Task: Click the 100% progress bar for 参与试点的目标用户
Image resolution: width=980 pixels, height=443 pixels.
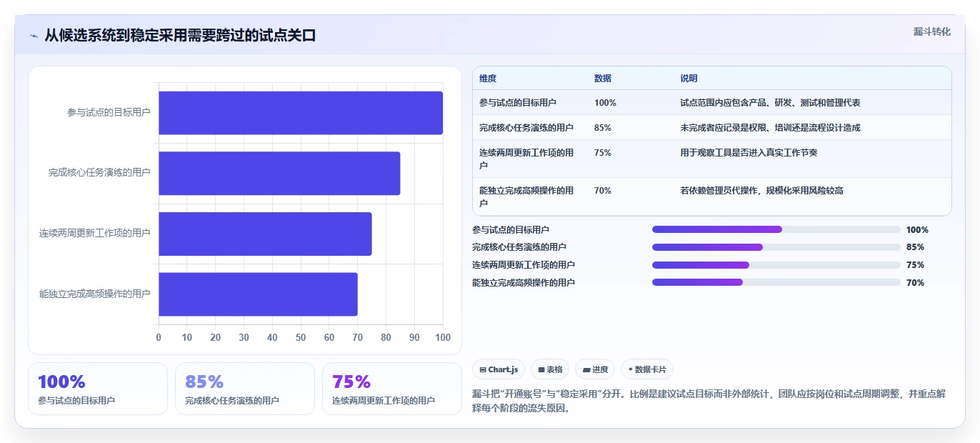Action: [776, 229]
